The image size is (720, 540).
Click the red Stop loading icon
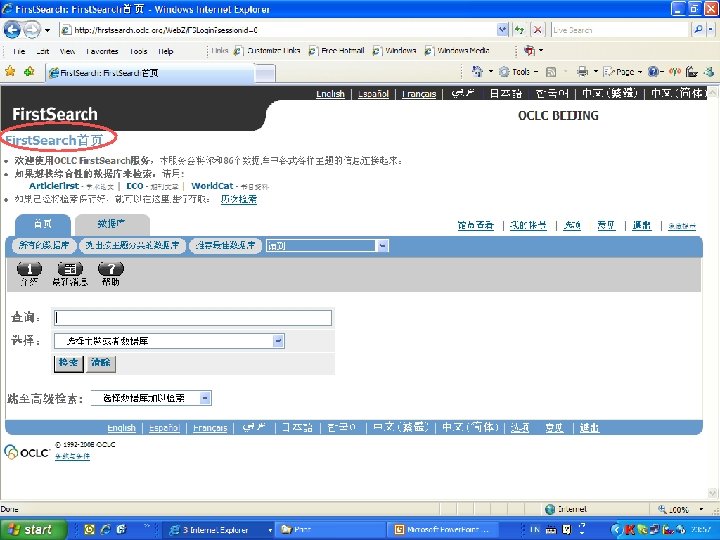(x=537, y=30)
